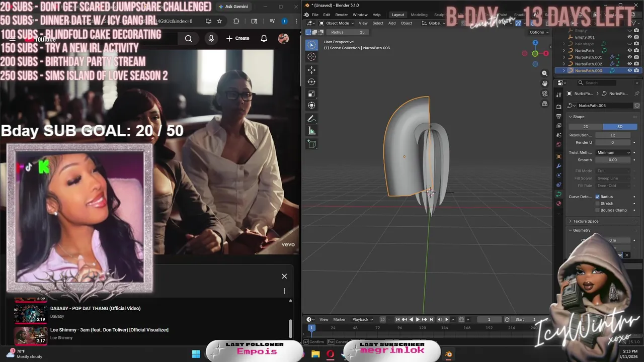The height and width of the screenshot is (362, 644).
Task: Open the Object Mode dropdown
Action: pyautogui.click(x=337, y=23)
